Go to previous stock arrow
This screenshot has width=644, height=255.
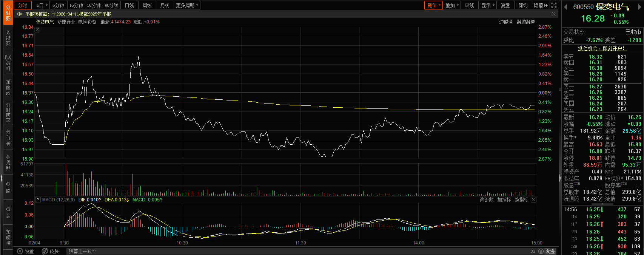(x=565, y=7)
